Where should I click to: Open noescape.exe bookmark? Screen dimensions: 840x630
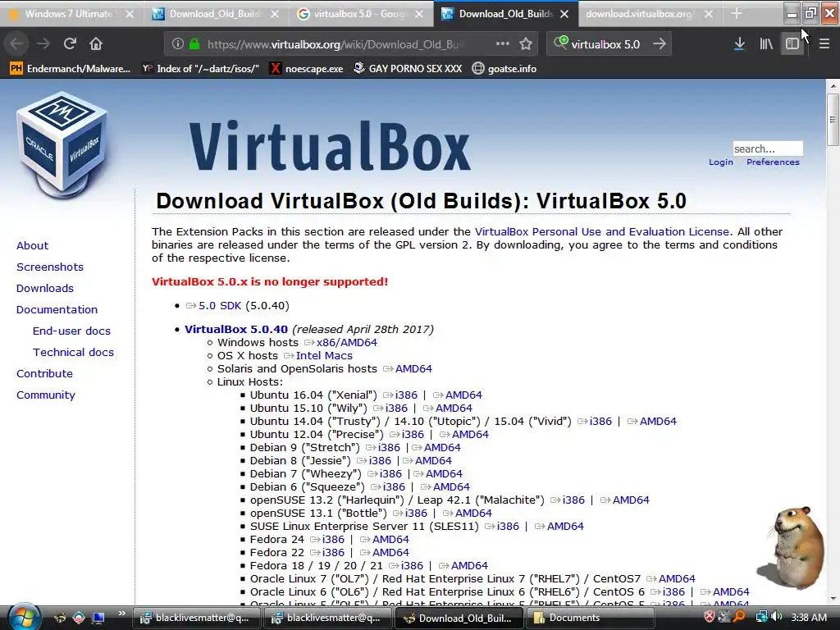coord(307,69)
